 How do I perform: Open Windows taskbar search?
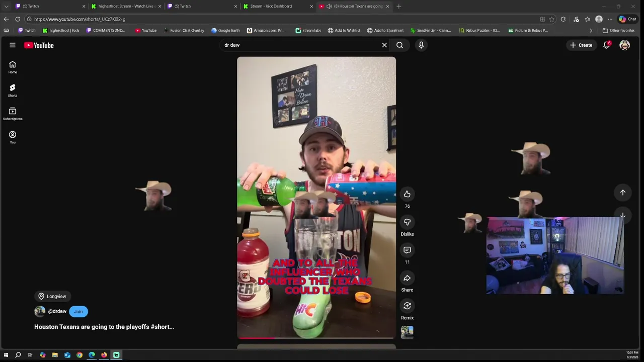pyautogui.click(x=18, y=355)
